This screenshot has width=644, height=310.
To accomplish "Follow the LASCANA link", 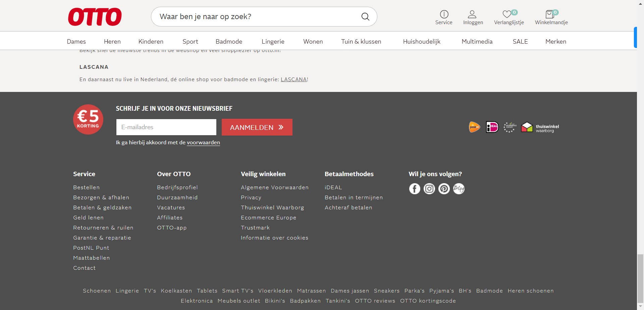I will pyautogui.click(x=293, y=80).
